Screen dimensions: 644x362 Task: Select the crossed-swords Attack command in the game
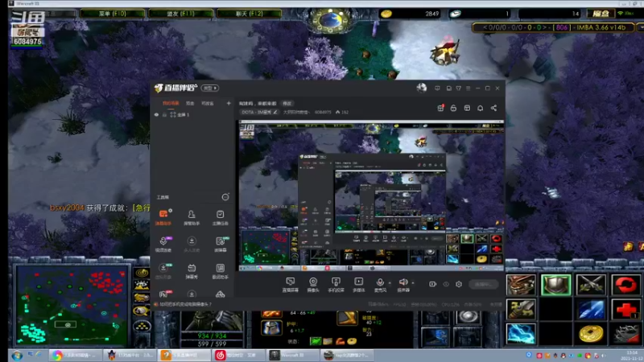click(x=591, y=285)
